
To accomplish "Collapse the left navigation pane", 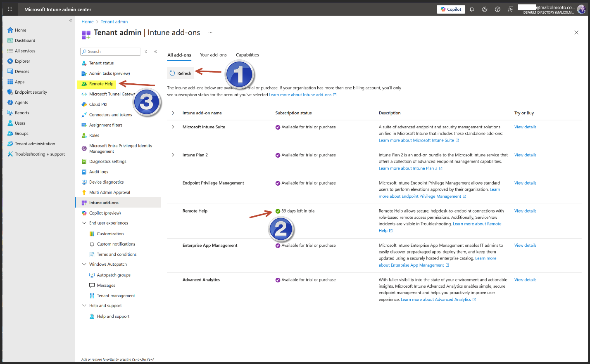I will point(71,20).
